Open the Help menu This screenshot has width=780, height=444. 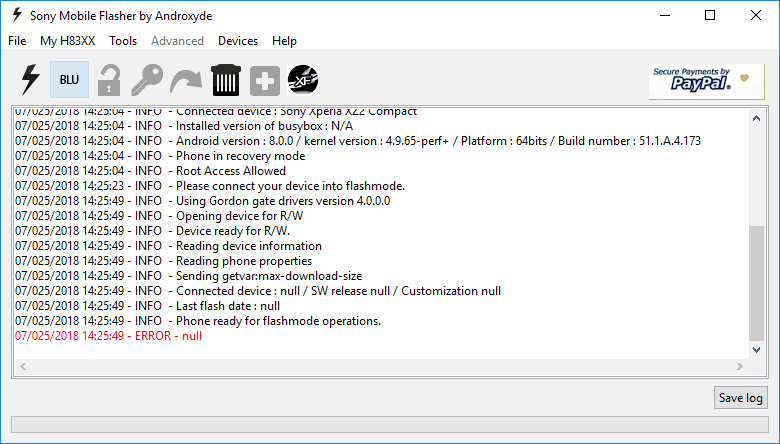click(284, 41)
